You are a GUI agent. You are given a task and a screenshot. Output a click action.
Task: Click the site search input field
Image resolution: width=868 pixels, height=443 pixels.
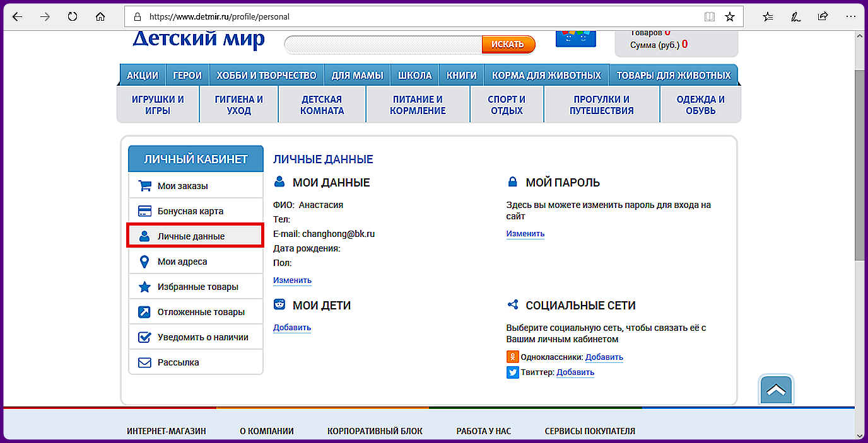(x=384, y=44)
